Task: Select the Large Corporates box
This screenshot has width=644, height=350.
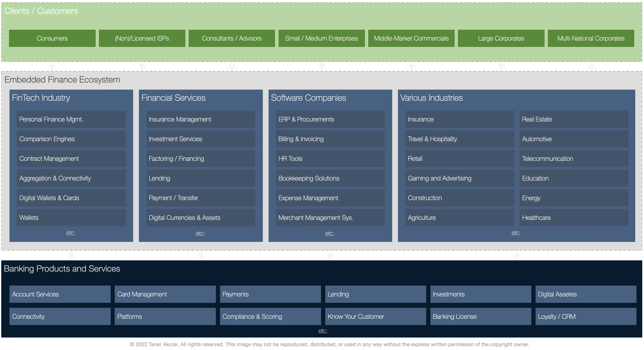Action: (x=501, y=38)
